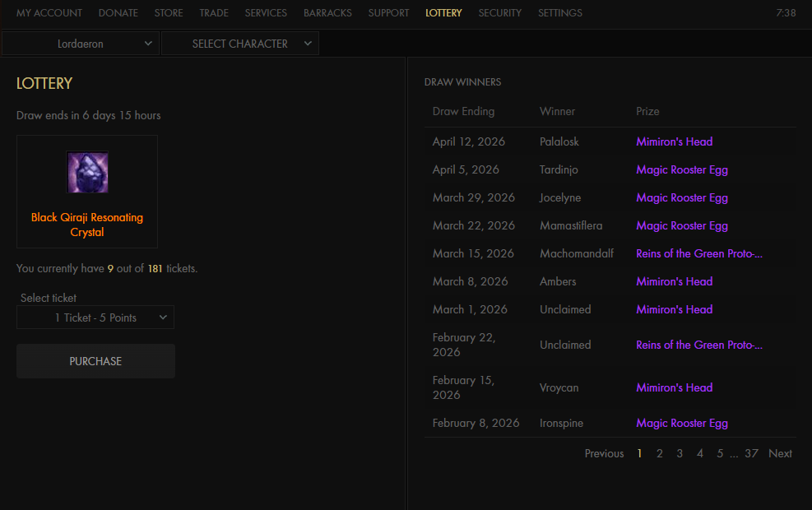
Task: Open the Store page
Action: click(169, 13)
